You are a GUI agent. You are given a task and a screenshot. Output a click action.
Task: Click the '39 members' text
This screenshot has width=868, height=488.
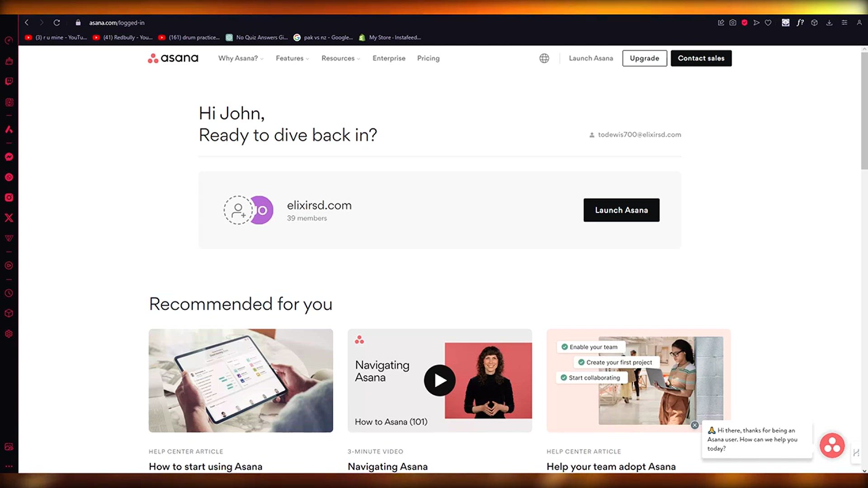tap(307, 218)
